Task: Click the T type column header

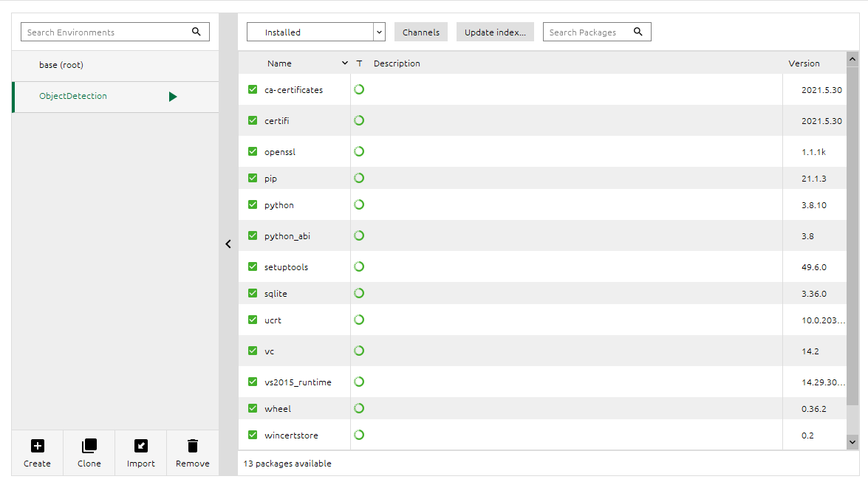Action: pyautogui.click(x=359, y=63)
